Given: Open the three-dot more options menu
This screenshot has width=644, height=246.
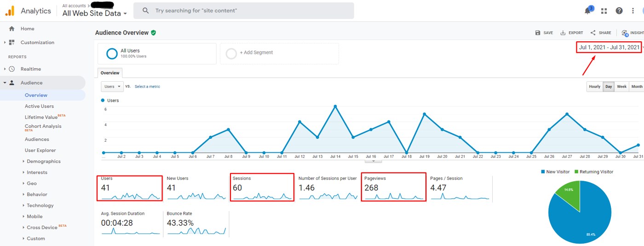Looking at the screenshot, I should point(633,11).
